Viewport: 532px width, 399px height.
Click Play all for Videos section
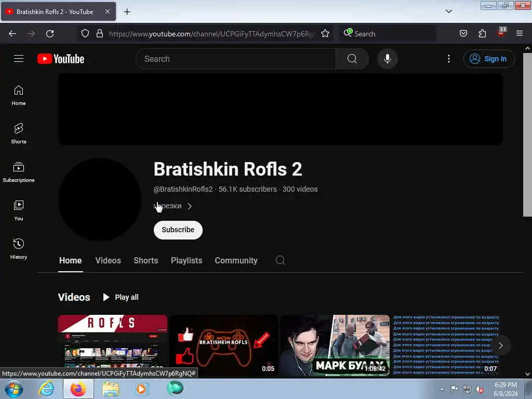tap(121, 297)
